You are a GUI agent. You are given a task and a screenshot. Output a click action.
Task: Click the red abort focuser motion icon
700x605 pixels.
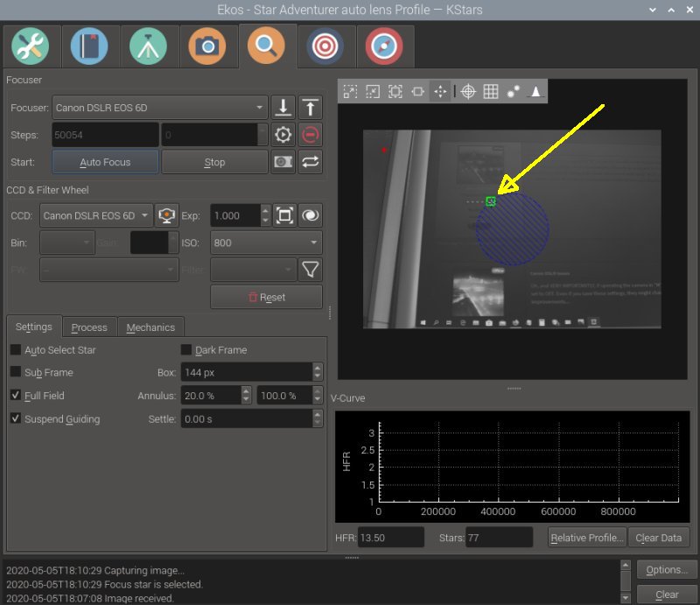point(311,135)
